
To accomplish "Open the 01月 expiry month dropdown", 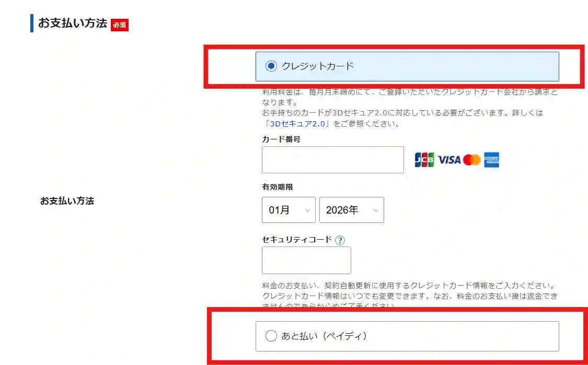I will click(289, 210).
